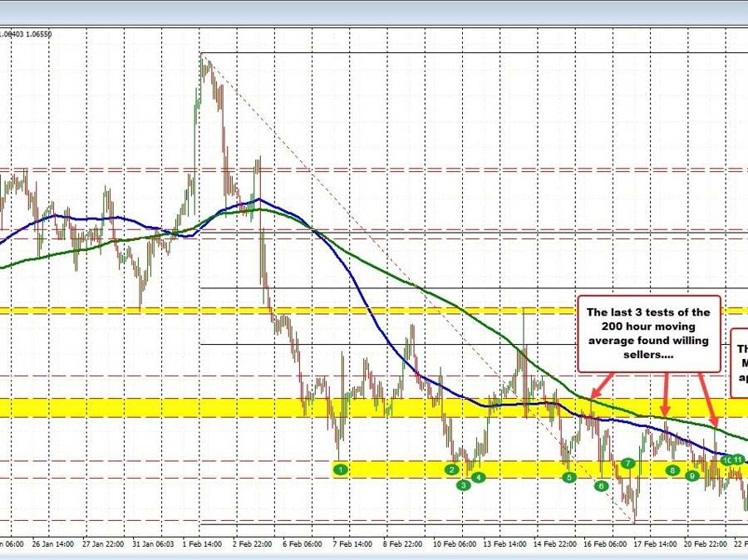Viewport: 748px width, 560px height.
Task: Click the '6 Feb 06:00' time axis label
Action: coord(303,545)
